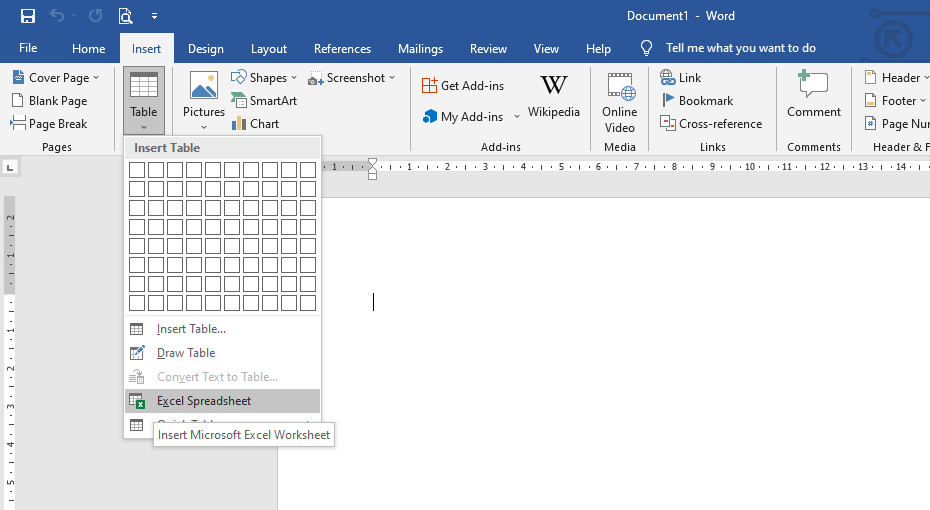Add a new Comment

tap(814, 95)
